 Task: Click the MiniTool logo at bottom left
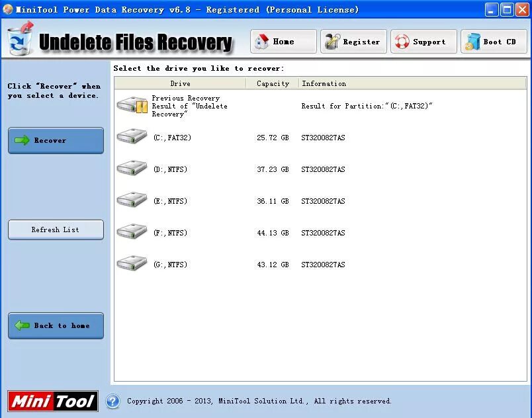[53, 401]
